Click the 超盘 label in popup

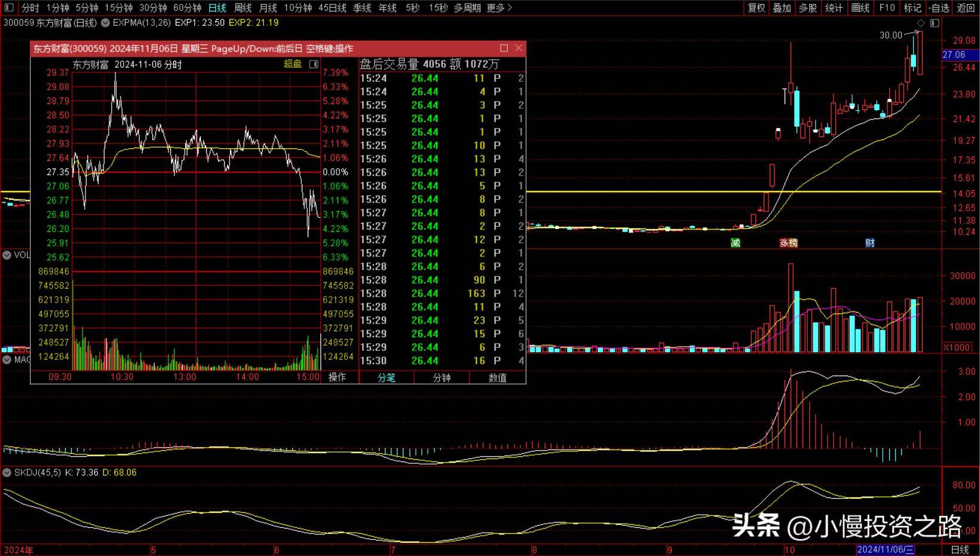coord(293,64)
